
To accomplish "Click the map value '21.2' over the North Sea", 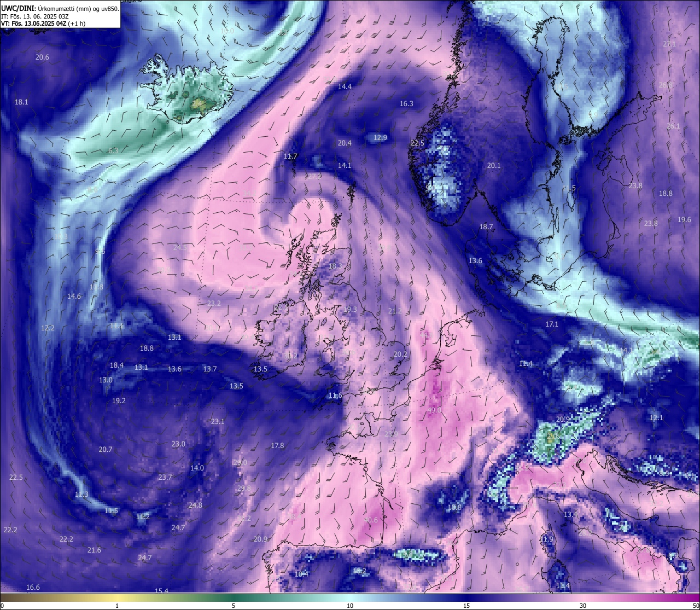I will point(395,311).
